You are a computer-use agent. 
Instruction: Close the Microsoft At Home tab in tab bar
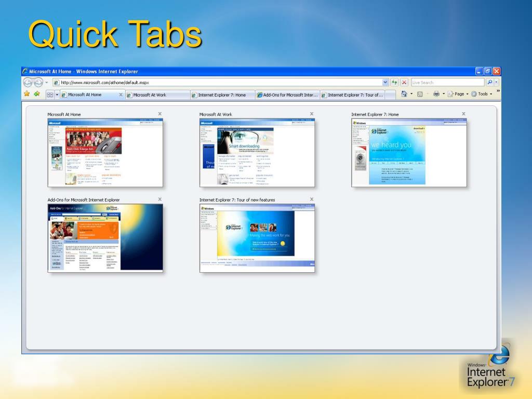coord(121,95)
